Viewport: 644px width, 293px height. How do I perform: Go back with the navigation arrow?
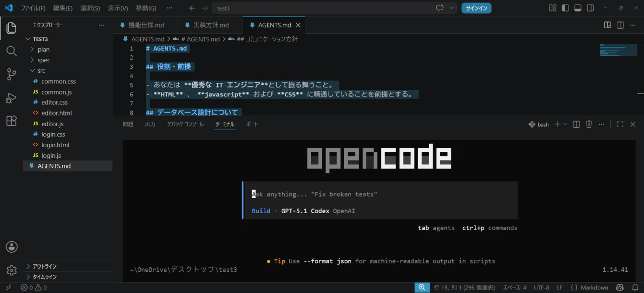pyautogui.click(x=192, y=8)
